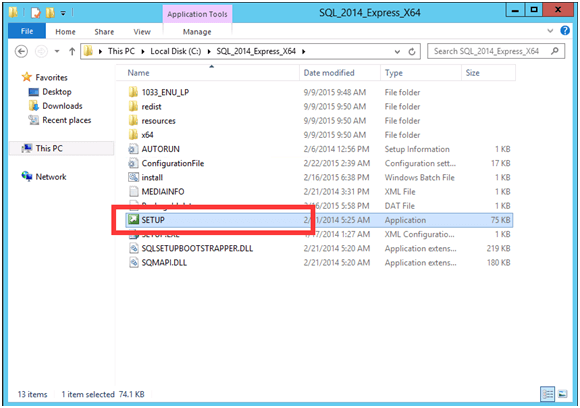Click '17 KB' size of ConfigurationFile
Viewport: 580px width, 408px height.
tap(500, 163)
